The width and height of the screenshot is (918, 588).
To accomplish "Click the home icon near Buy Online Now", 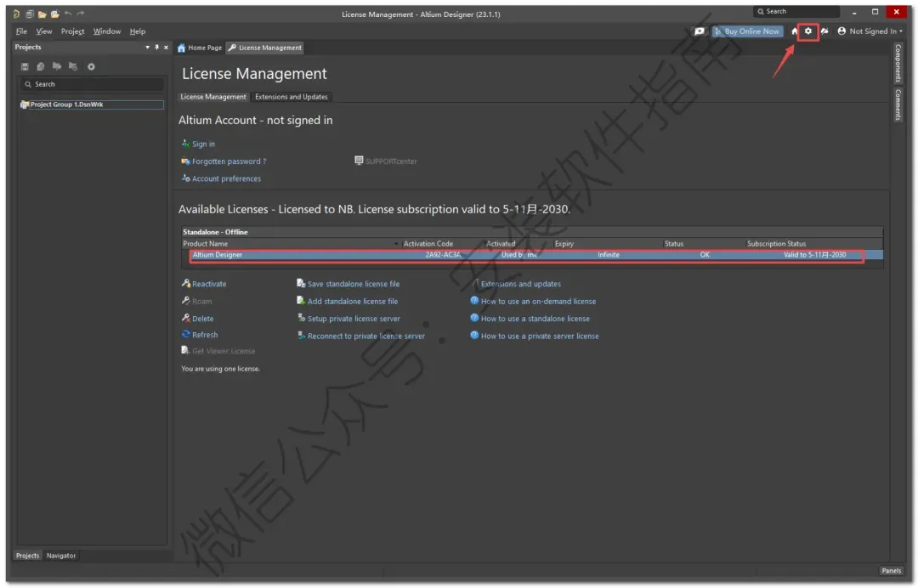I will pos(795,31).
